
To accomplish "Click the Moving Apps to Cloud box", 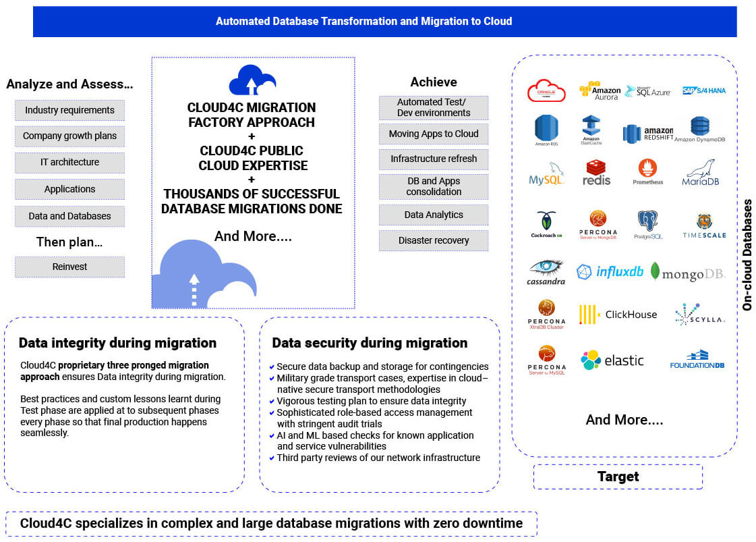I will click(x=434, y=134).
